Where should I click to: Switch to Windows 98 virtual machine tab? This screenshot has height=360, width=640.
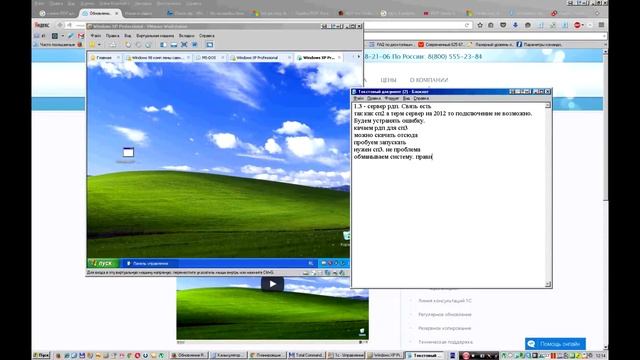coord(157,58)
